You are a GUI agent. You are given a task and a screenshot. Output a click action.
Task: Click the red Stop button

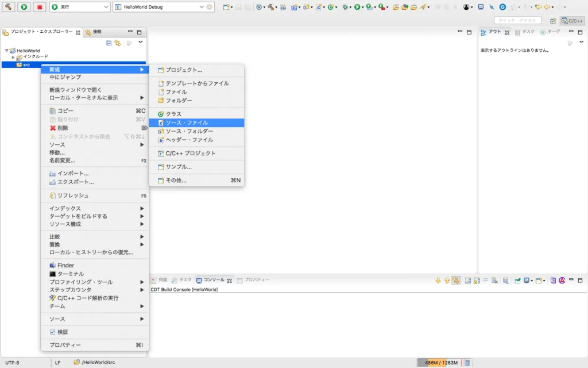coord(40,7)
